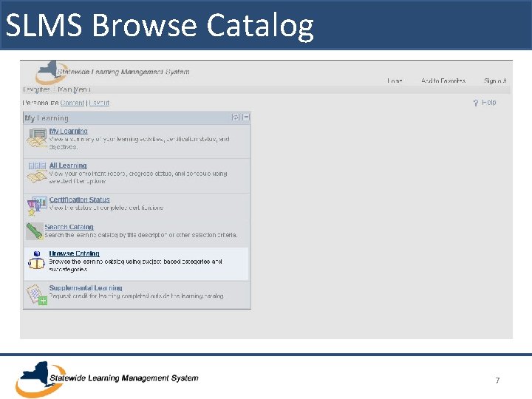Screen dimensions: 532x399
Task: Click the Supplemental Learning description text
Action: [136, 296]
